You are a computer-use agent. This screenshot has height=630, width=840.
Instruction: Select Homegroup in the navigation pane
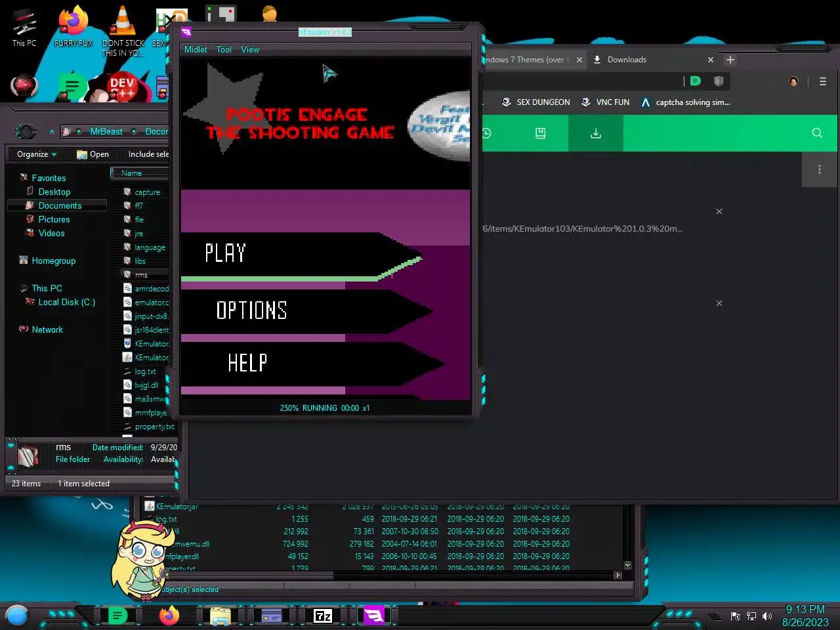pyautogui.click(x=53, y=261)
